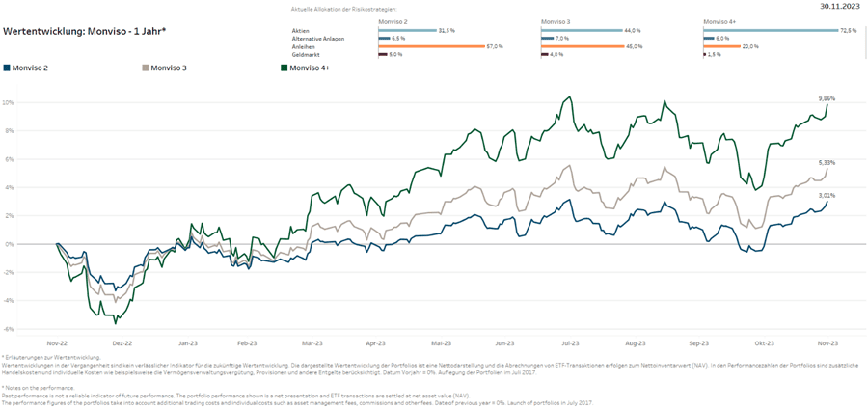Click the green Monviso 4+ legend swatch
Viewport: 868px width, 411px height.
284,68
